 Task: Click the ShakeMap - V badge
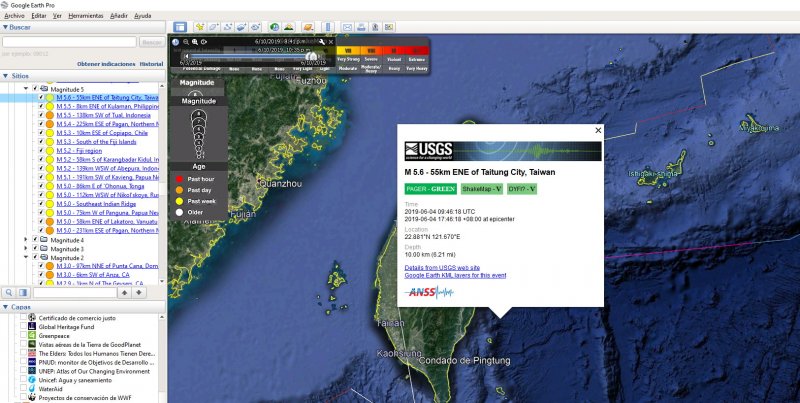(482, 189)
